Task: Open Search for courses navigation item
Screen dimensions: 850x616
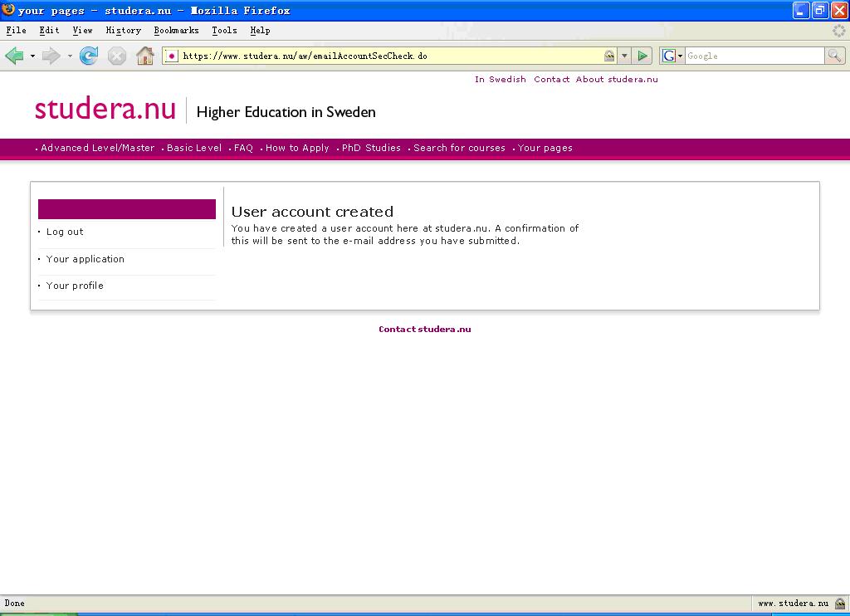Action: click(x=459, y=148)
